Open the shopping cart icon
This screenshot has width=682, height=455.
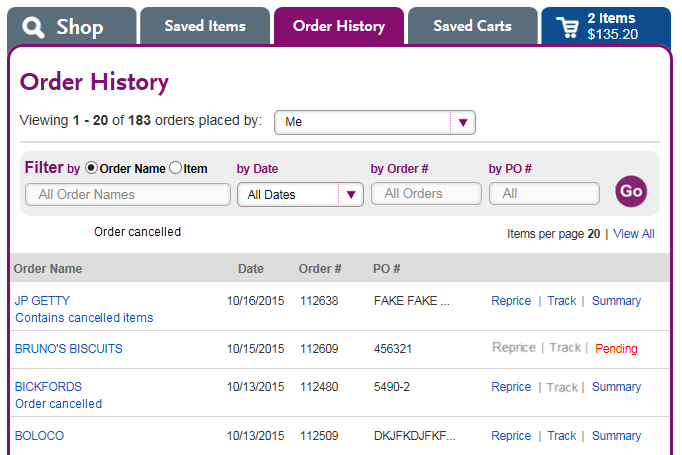tap(568, 27)
